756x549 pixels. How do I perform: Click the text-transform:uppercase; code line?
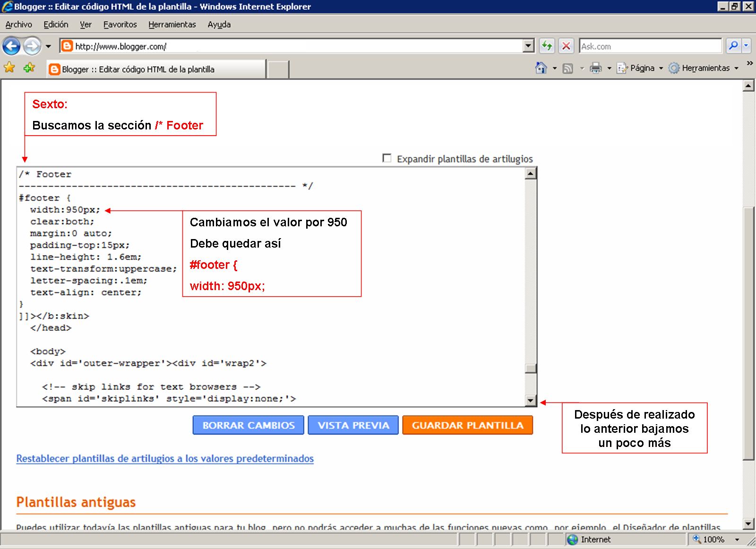tap(103, 269)
